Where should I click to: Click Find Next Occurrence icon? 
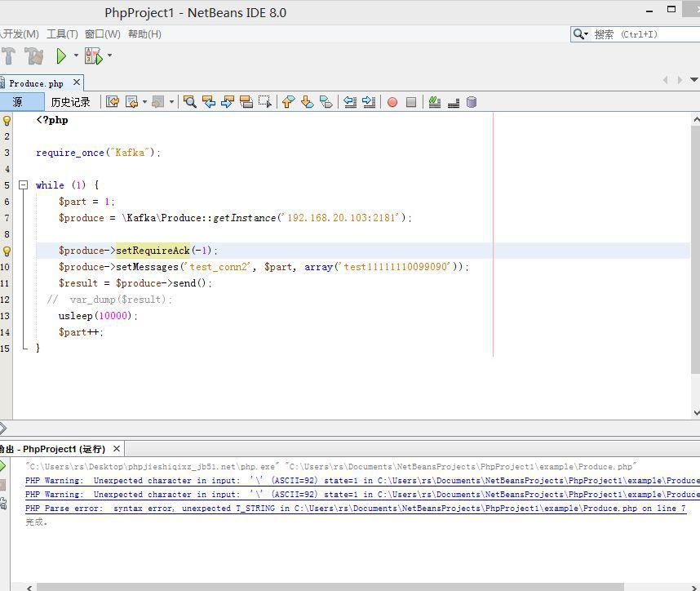tap(228, 102)
